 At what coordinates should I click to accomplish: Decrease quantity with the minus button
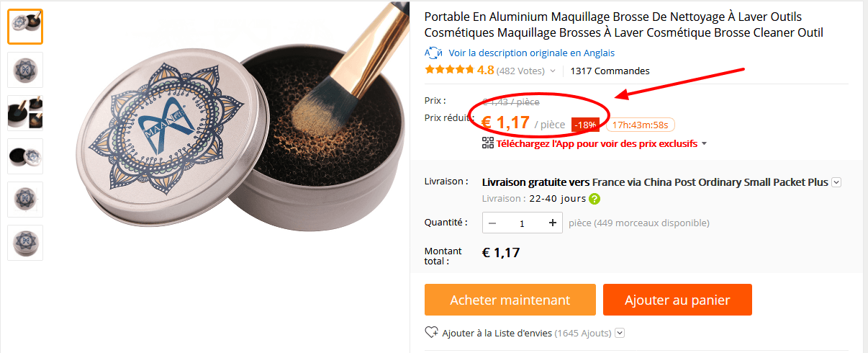[492, 223]
